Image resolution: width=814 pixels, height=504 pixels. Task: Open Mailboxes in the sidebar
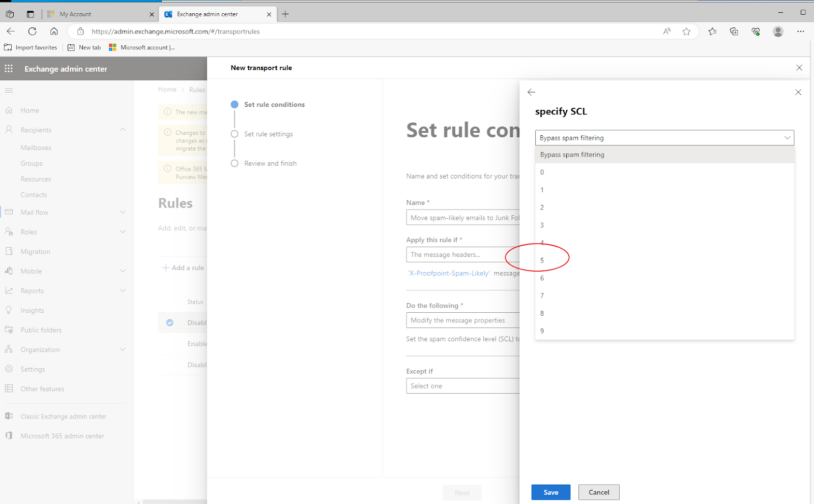[x=36, y=147]
